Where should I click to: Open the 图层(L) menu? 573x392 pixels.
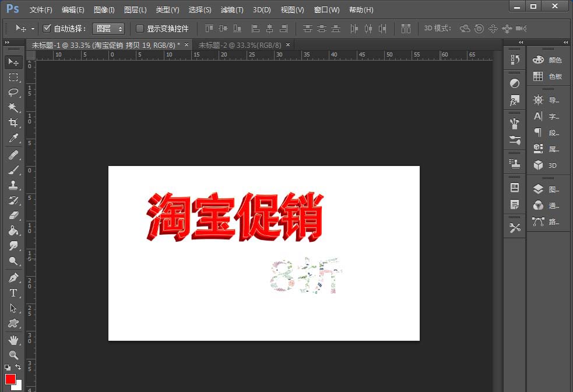(x=135, y=10)
